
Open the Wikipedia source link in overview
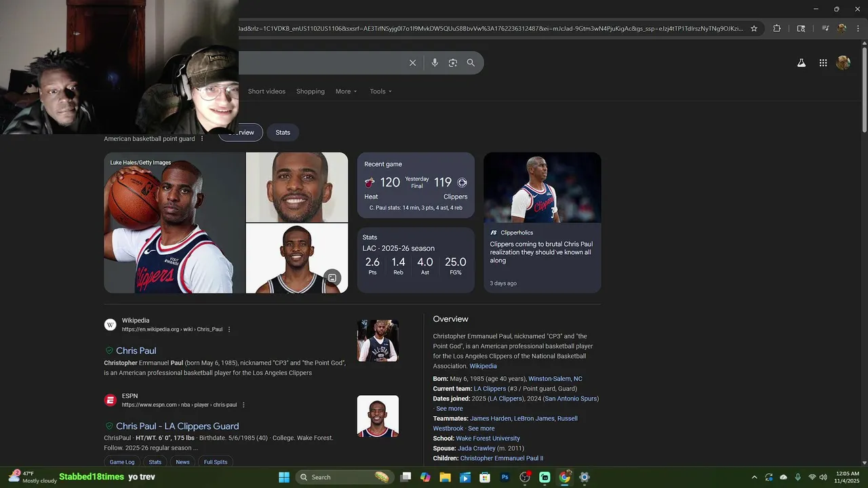pos(484,366)
